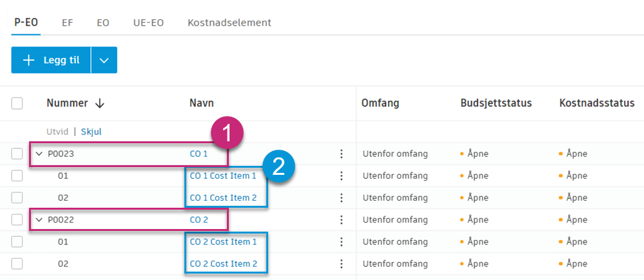Image resolution: width=644 pixels, height=280 pixels.
Task: Collapse the P0023 row chevron
Action: pyautogui.click(x=39, y=154)
